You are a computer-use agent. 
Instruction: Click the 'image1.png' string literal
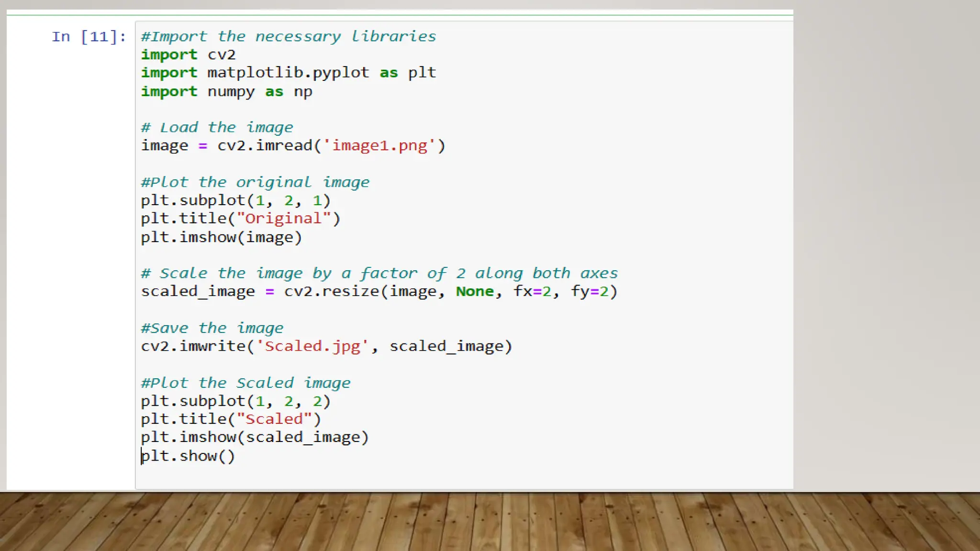click(x=379, y=145)
